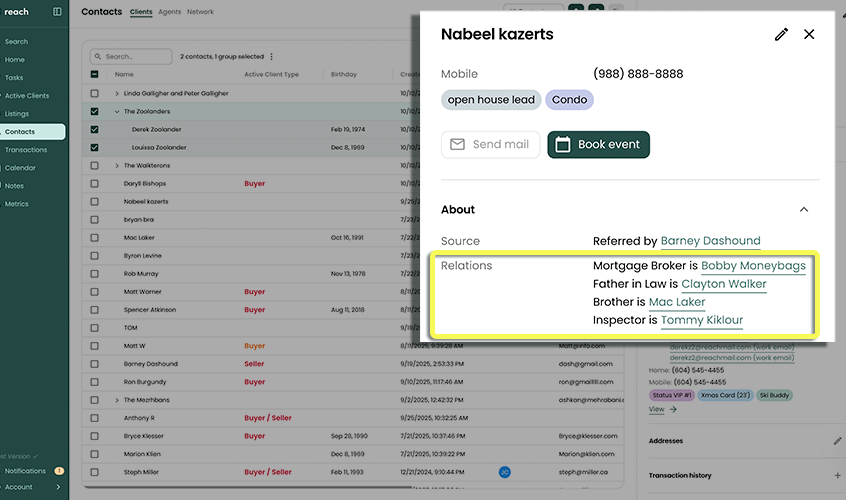Click the arrow next to View link
Image resolution: width=846 pixels, height=500 pixels.
point(674,409)
